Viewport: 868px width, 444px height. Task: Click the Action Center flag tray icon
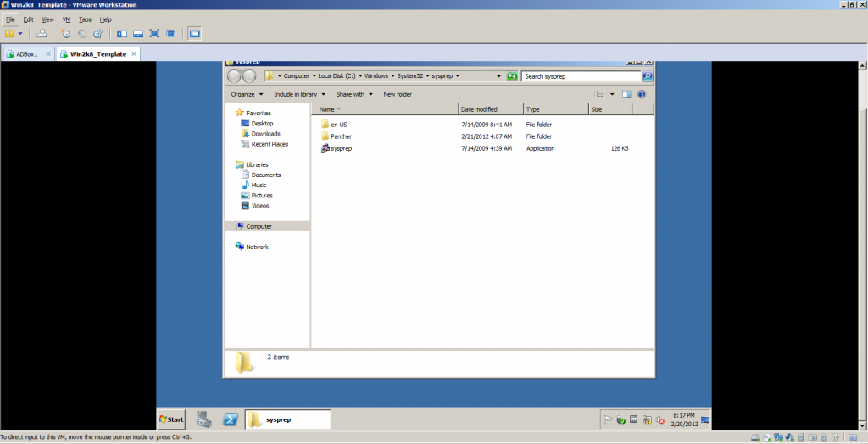pyautogui.click(x=608, y=419)
